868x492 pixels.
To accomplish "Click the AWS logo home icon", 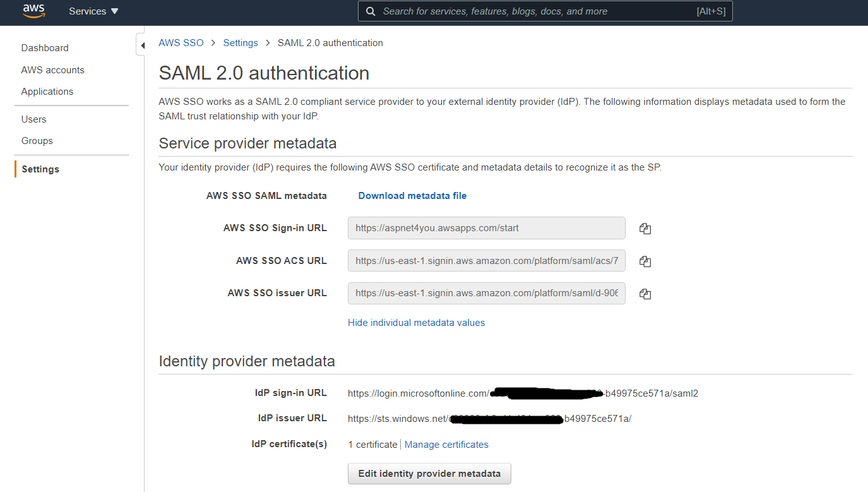I will tap(34, 11).
